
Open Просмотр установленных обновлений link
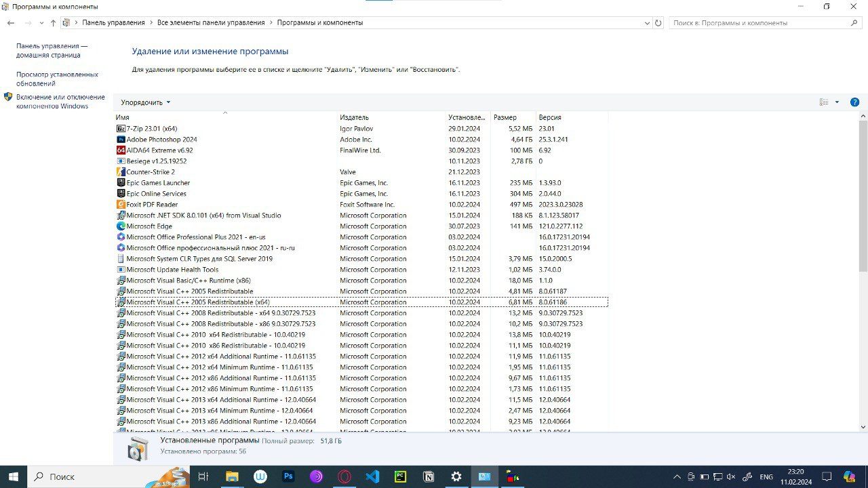pyautogui.click(x=57, y=79)
